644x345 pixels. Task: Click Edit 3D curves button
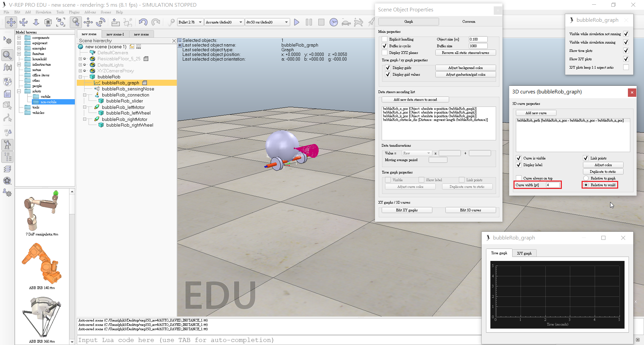470,210
